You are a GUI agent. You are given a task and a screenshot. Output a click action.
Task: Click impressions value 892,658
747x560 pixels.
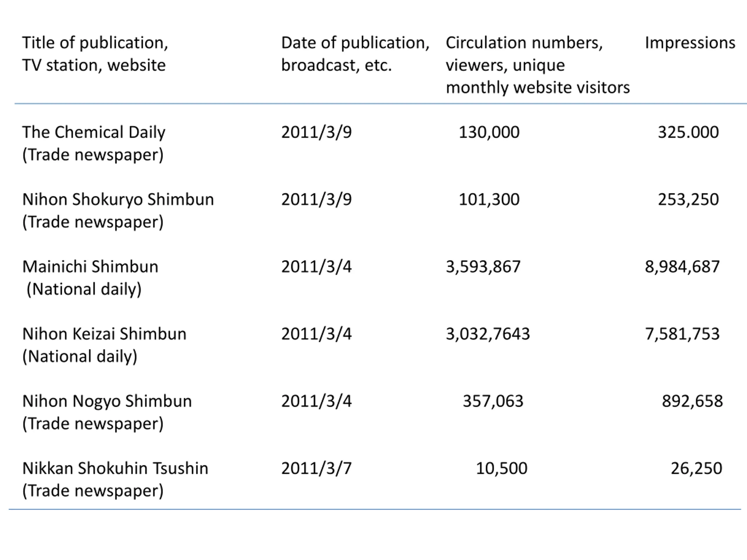pyautogui.click(x=692, y=401)
